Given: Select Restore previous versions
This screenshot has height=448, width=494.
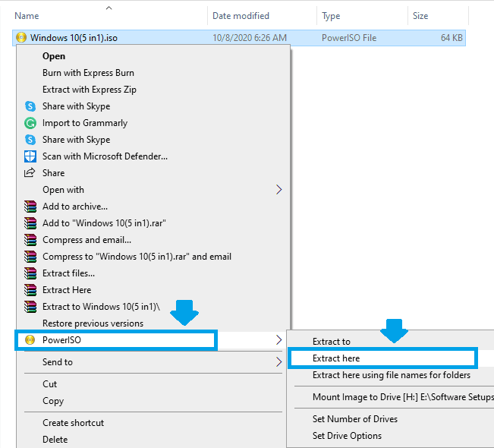Looking at the screenshot, I should [93, 323].
